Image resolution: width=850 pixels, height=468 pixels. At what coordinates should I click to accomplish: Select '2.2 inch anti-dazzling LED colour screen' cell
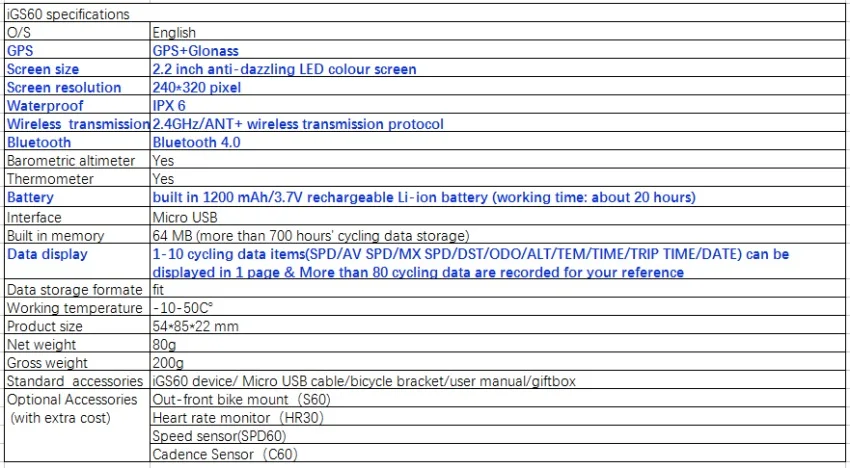pos(498,69)
